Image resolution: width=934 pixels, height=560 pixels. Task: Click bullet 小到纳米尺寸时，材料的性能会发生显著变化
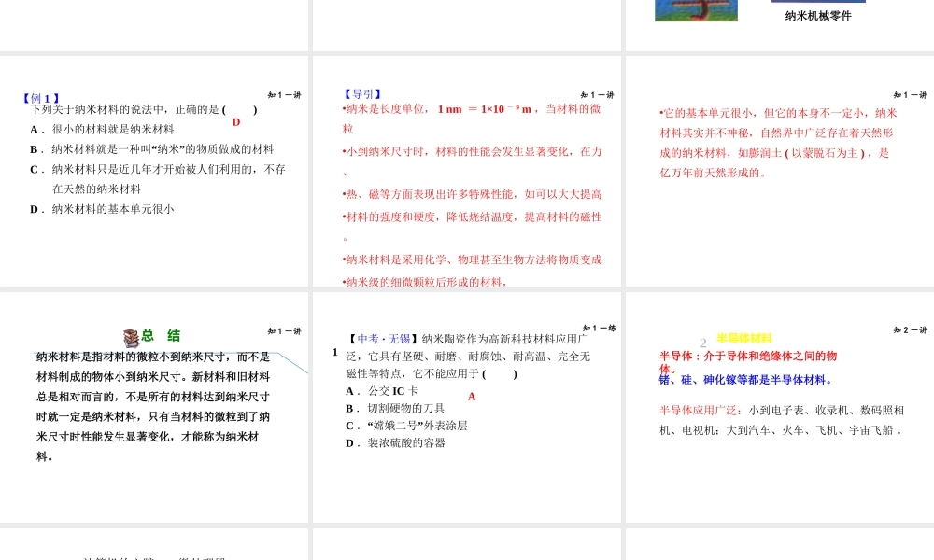(472, 152)
